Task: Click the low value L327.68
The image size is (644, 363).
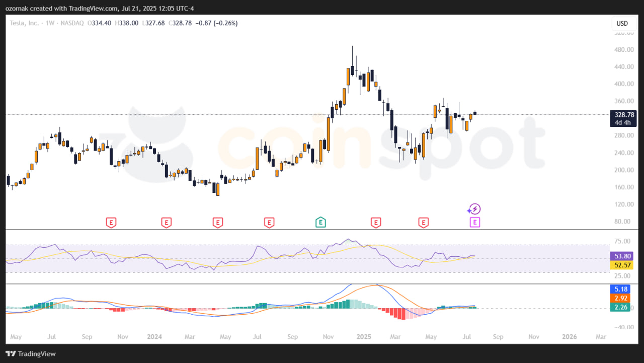Action: pyautogui.click(x=153, y=23)
